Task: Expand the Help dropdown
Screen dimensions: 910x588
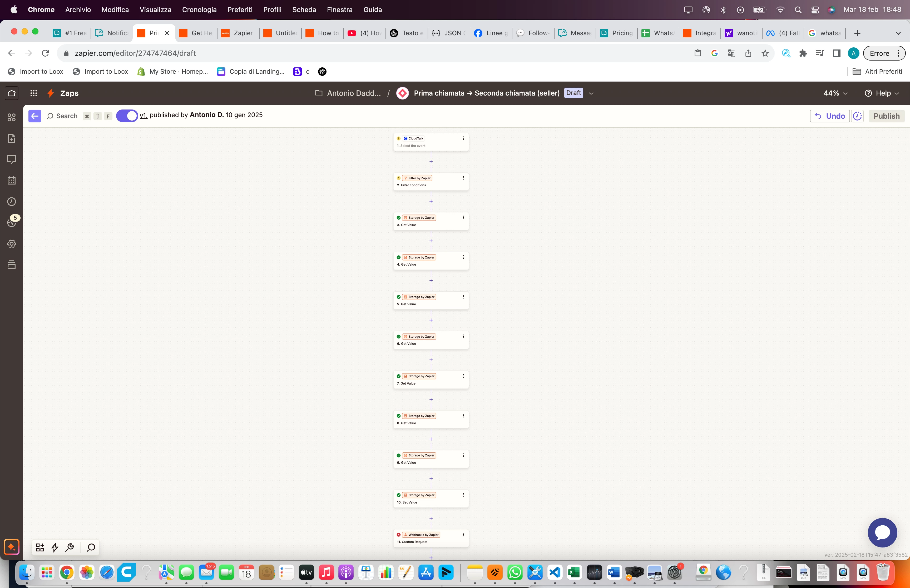Action: (882, 93)
